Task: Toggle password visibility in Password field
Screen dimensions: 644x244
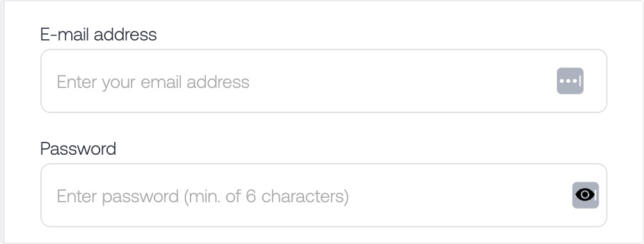Action: click(585, 195)
